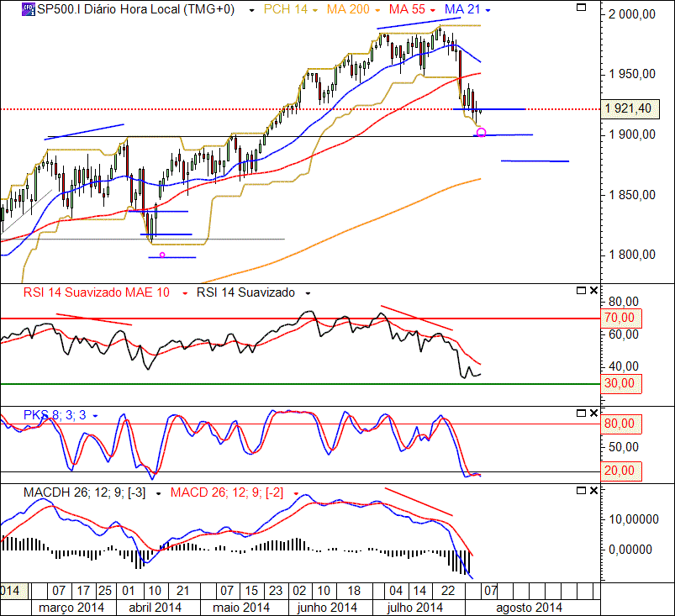The image size is (675, 616).
Task: Open the RSI 14 Suavizado dropdown arrow
Action: (x=308, y=293)
